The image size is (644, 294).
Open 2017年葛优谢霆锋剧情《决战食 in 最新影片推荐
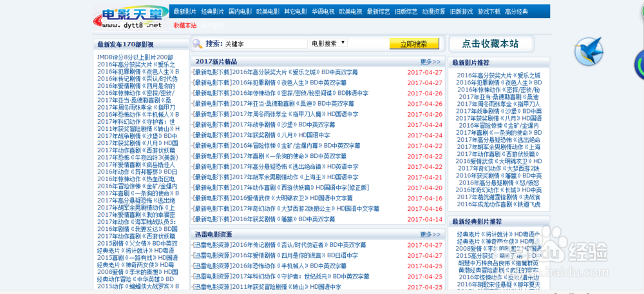tap(499, 197)
